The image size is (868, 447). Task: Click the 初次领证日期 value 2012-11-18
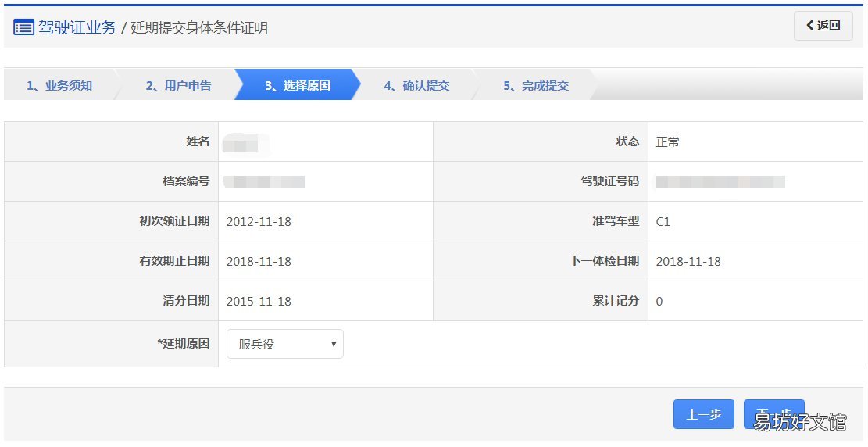[x=259, y=222]
